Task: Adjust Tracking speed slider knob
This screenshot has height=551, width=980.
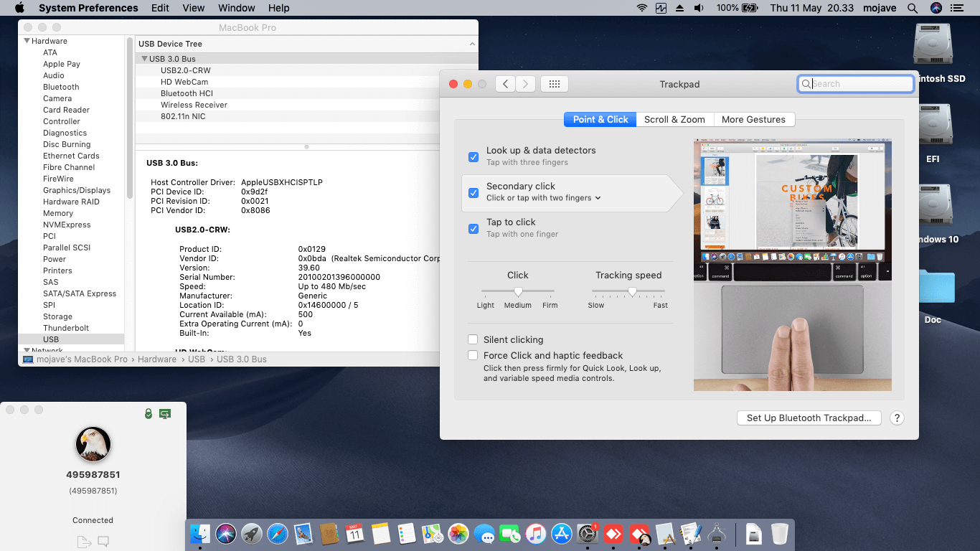Action: (x=632, y=291)
